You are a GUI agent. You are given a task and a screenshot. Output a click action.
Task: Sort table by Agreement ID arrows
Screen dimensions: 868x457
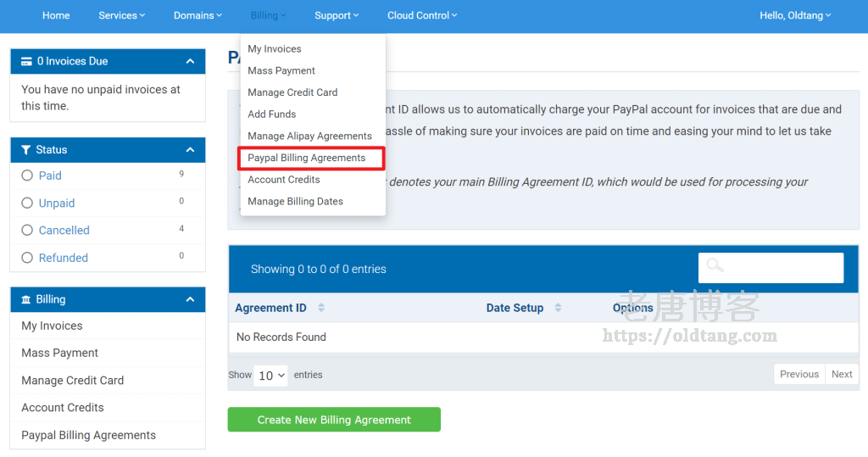pyautogui.click(x=321, y=308)
